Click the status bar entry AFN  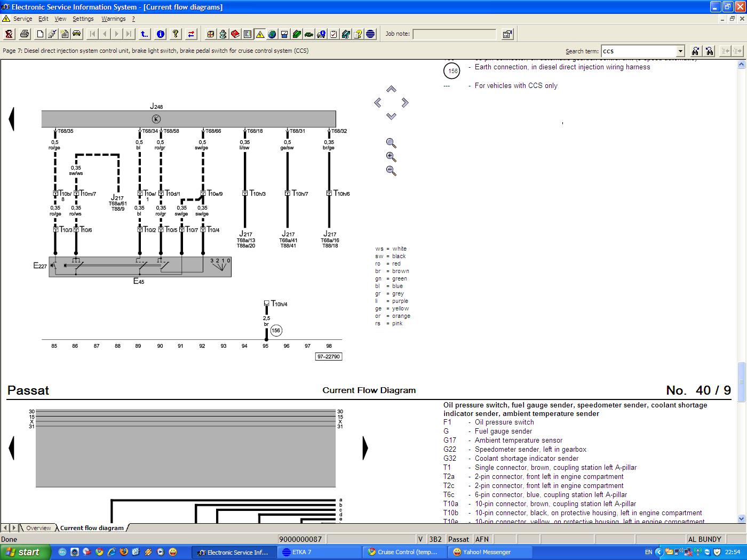pyautogui.click(x=482, y=539)
